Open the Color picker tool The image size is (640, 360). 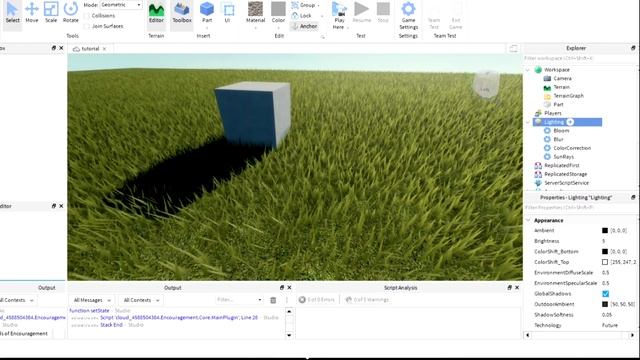(278, 13)
